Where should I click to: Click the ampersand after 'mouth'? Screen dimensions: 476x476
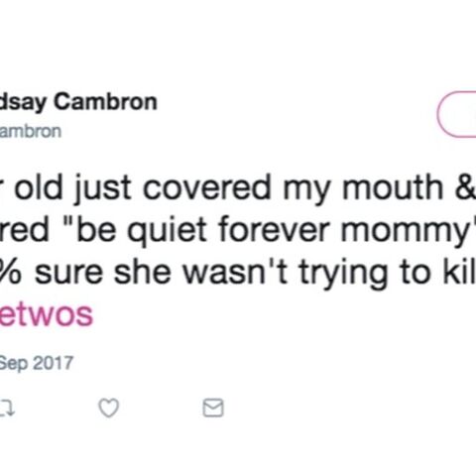[x=465, y=187]
